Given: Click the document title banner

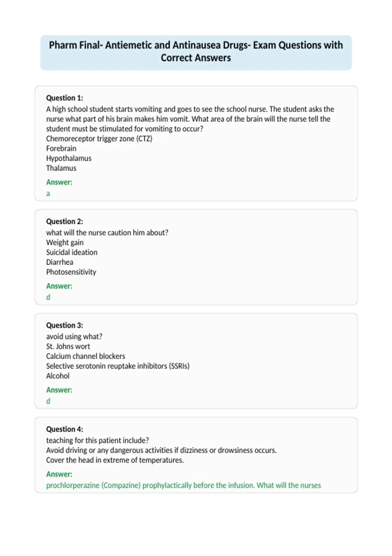Looking at the screenshot, I should click(x=196, y=53).
